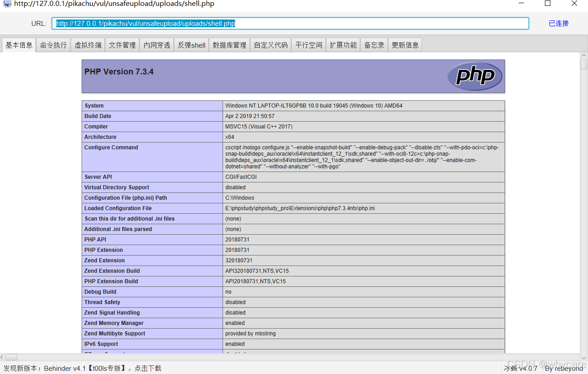588x374 pixels.
Task: Click the cscript configure command value
Action: point(362,157)
